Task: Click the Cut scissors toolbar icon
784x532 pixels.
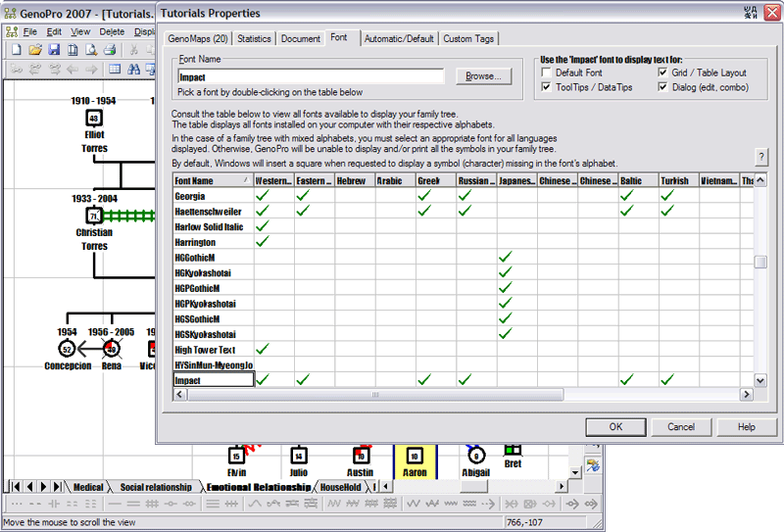Action: (133, 50)
